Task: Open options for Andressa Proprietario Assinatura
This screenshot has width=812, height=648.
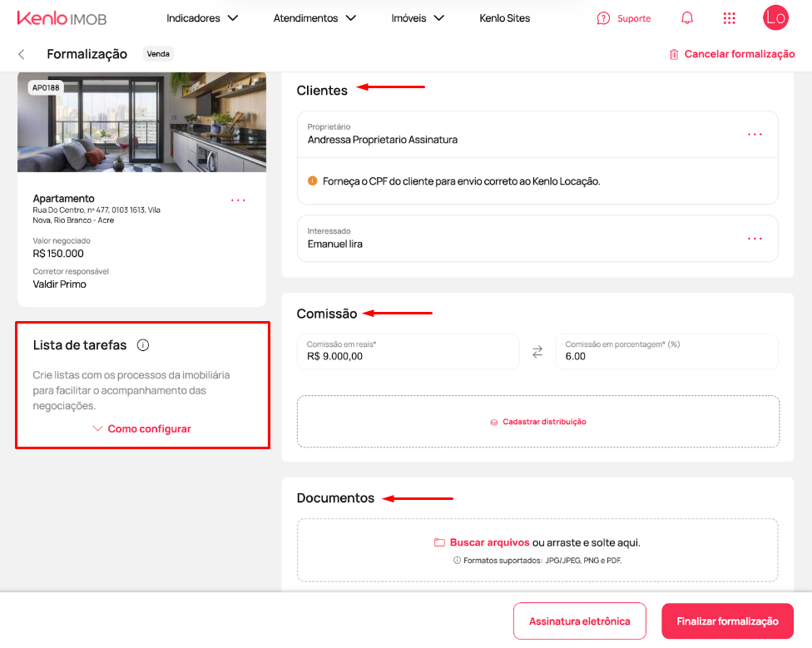Action: point(755,134)
